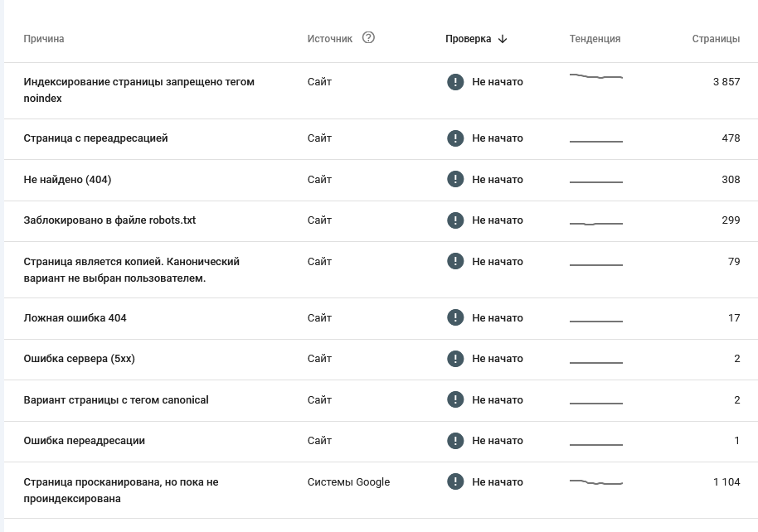Click the Страницы column header
The height and width of the screenshot is (532, 758).
716,39
